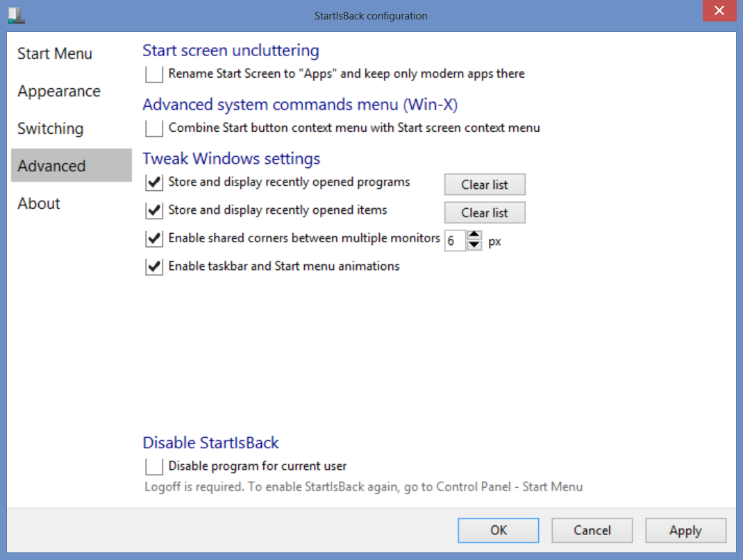Select the Advanced tab

pos(52,167)
